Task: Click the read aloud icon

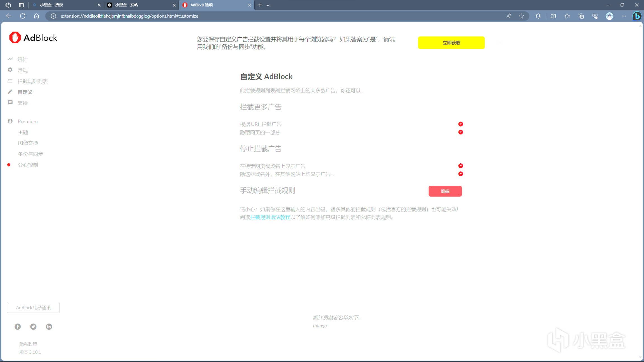Action: click(x=509, y=16)
